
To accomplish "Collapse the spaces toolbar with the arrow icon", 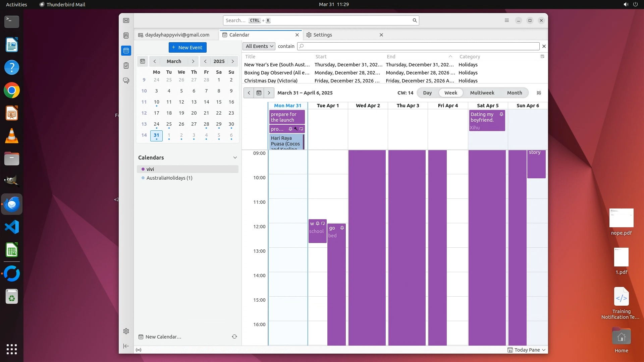I will click(126, 346).
